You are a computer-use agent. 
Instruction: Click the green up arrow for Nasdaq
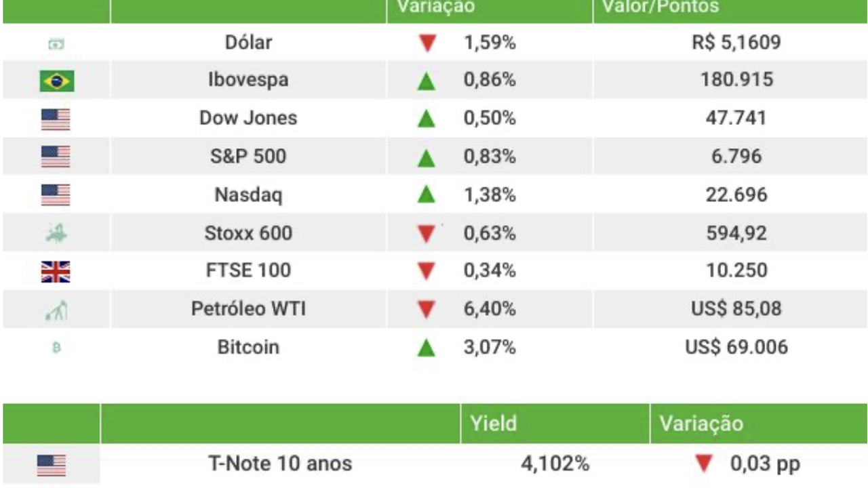(x=426, y=195)
